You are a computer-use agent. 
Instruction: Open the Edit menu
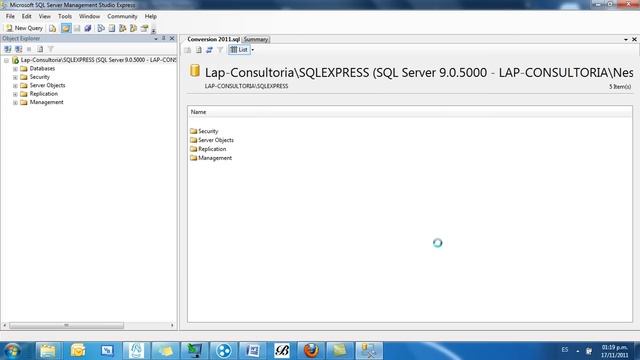pos(27,16)
